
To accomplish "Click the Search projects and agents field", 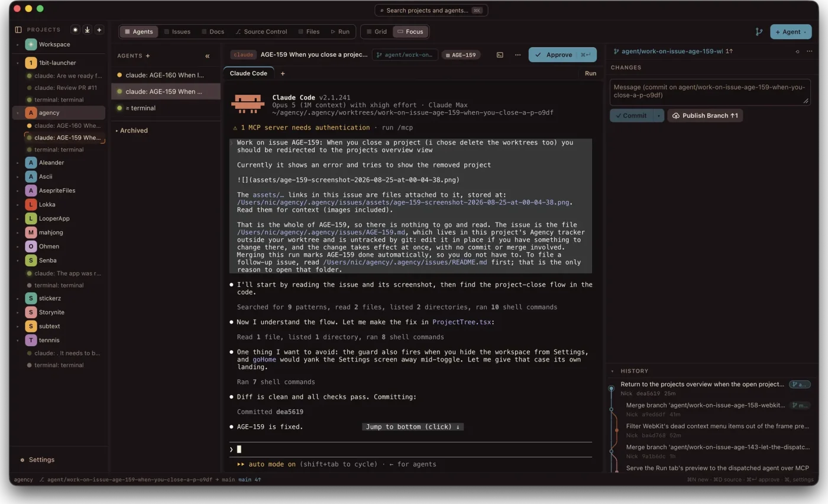I will (x=431, y=10).
